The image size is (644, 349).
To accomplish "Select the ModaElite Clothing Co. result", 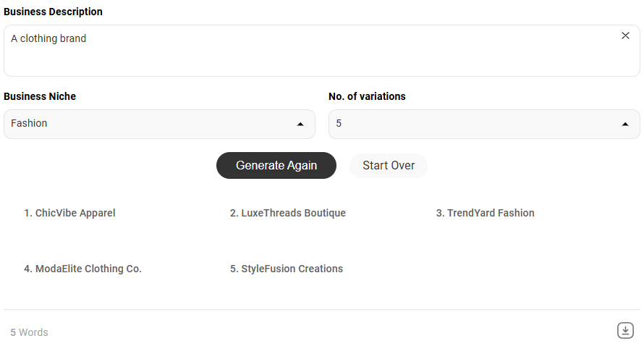I will point(82,269).
